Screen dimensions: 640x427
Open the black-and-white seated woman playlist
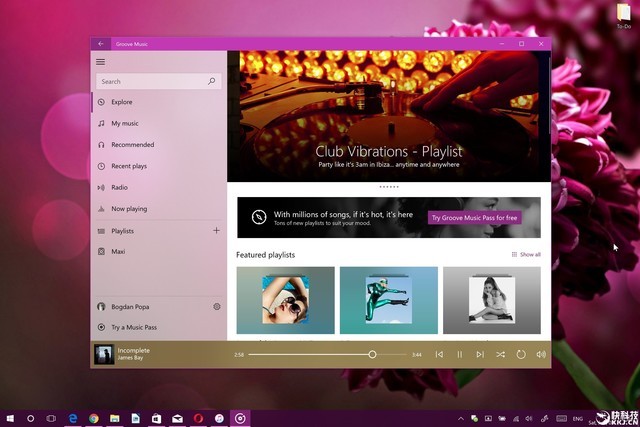492,300
